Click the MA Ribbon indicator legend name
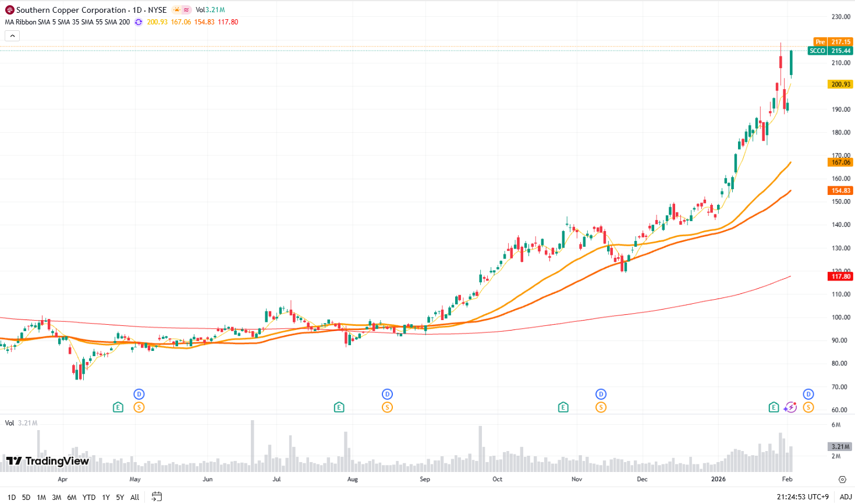 pyautogui.click(x=20, y=22)
